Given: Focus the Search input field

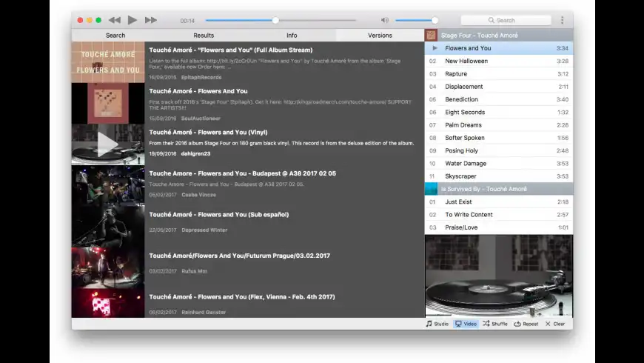Looking at the screenshot, I should pos(506,20).
